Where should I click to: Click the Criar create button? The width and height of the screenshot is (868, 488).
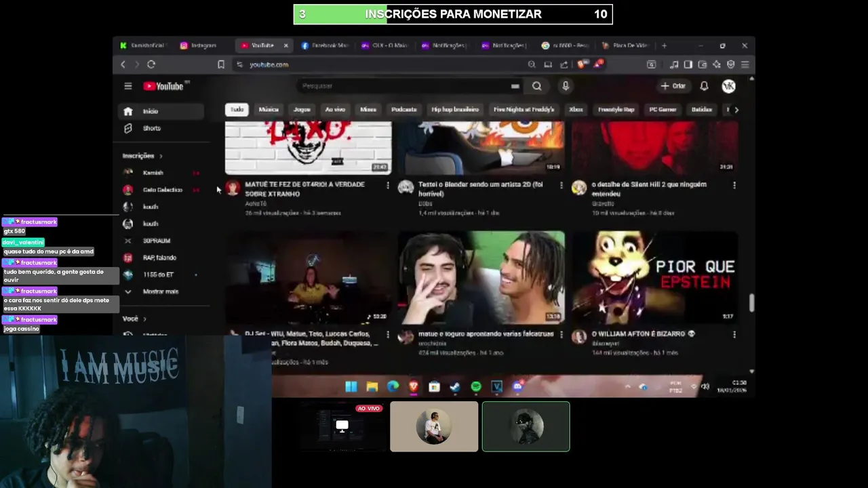coord(673,86)
